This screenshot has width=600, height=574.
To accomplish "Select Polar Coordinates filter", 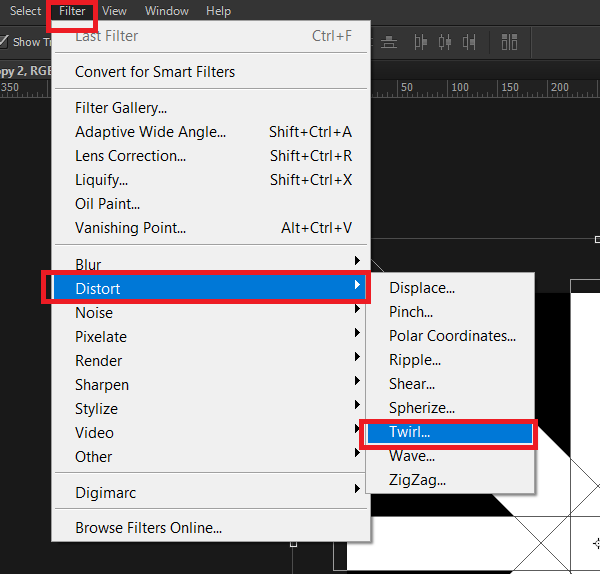I will tap(452, 336).
